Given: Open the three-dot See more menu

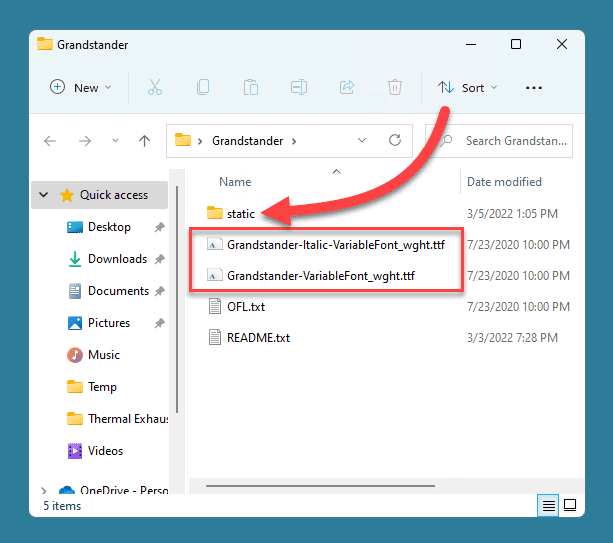Looking at the screenshot, I should coord(534,88).
